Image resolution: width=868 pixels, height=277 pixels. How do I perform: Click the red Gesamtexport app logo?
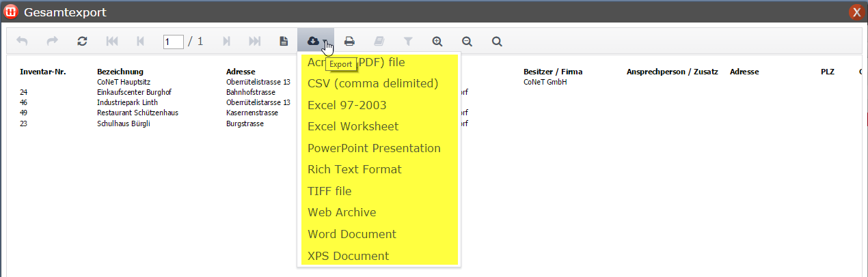click(x=11, y=12)
